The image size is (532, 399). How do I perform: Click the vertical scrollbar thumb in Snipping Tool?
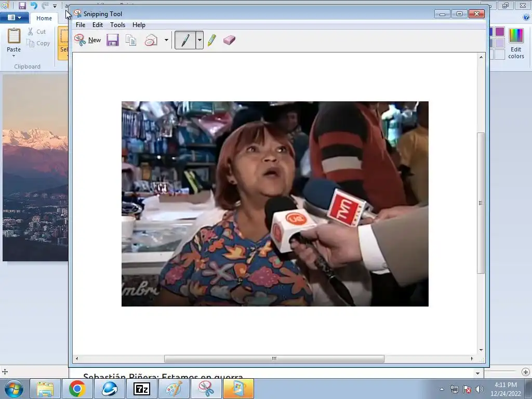click(x=481, y=203)
